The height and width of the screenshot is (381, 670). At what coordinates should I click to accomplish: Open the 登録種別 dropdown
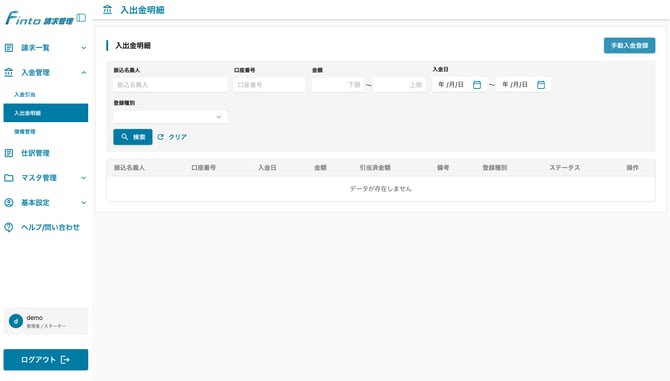click(170, 117)
